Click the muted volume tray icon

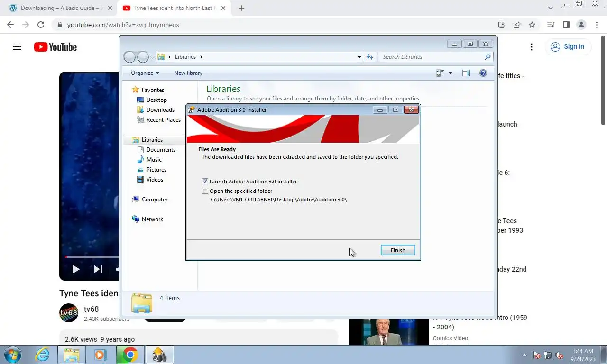[560, 355]
